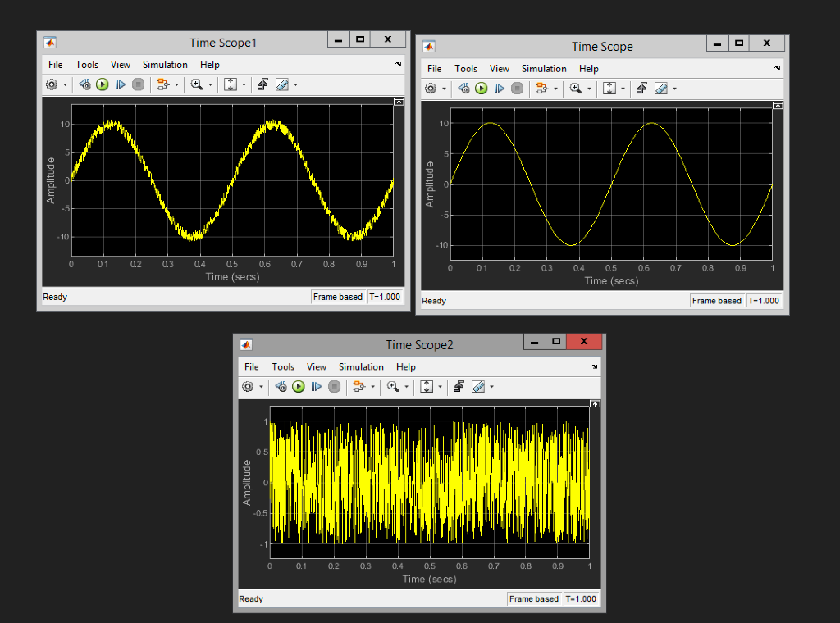Click the Layout selector icon in Time Scope1
840x623 pixels.
(x=232, y=84)
